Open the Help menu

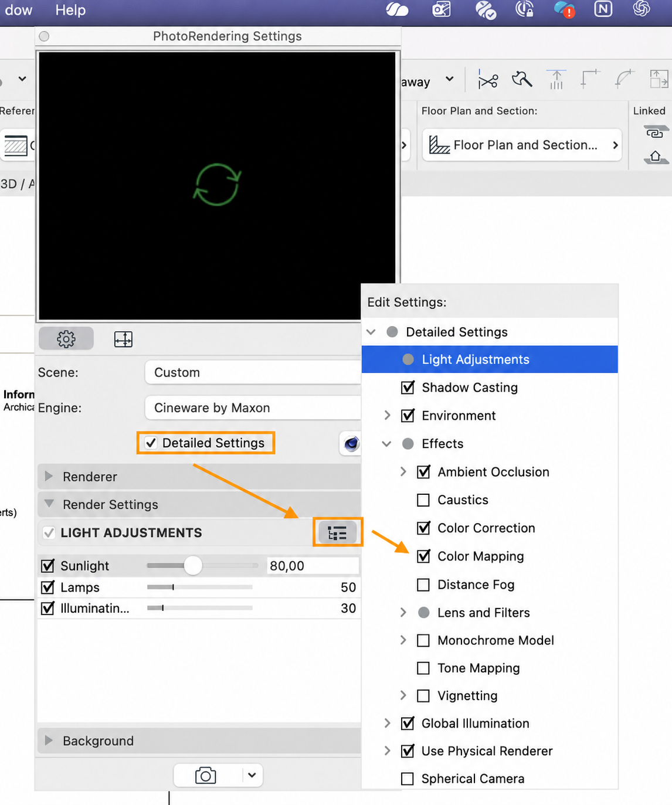click(x=70, y=10)
